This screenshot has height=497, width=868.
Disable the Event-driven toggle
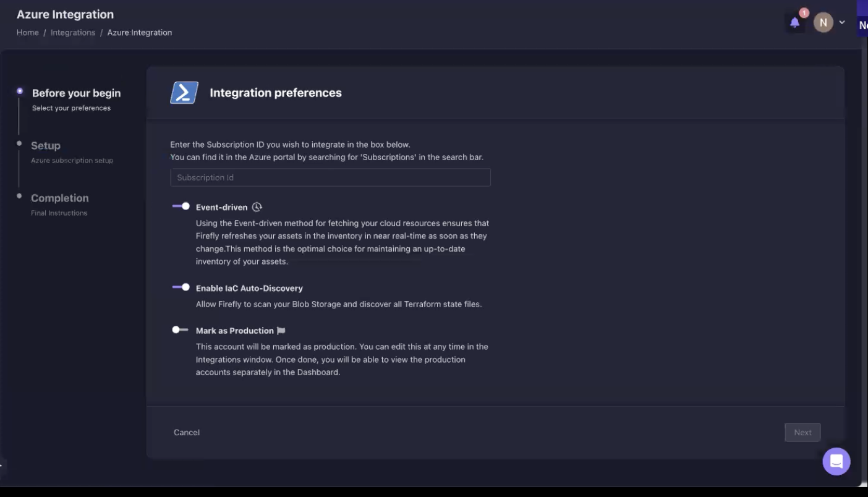(x=181, y=206)
